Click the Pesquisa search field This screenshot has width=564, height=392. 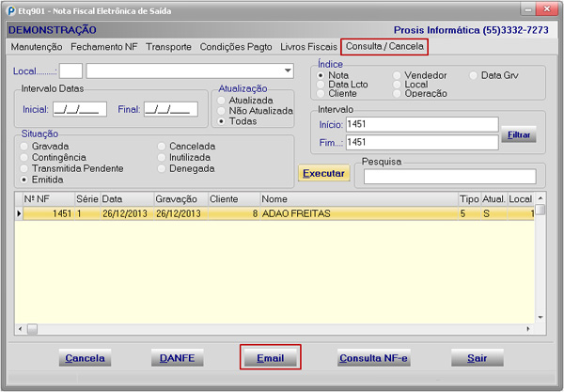pos(449,177)
